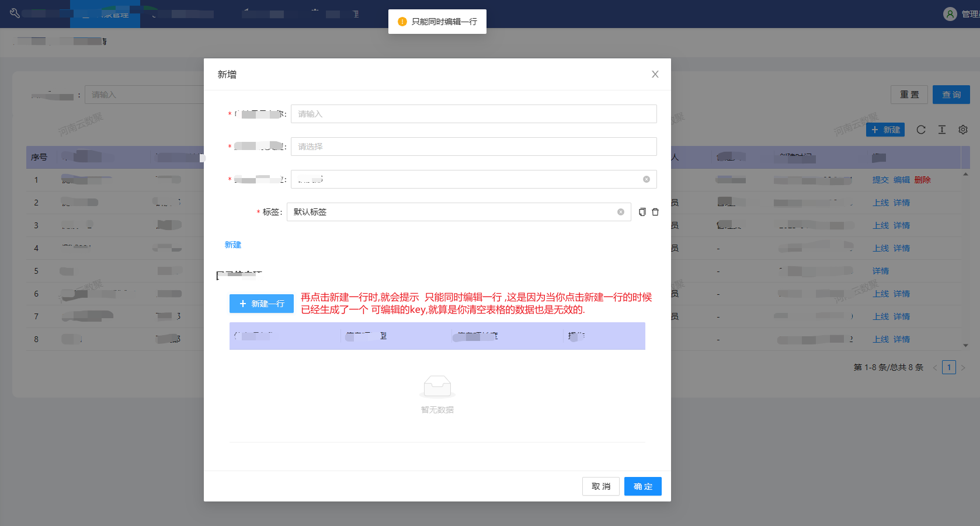Open the table settings gear icon
The width and height of the screenshot is (980, 526).
pyautogui.click(x=963, y=130)
